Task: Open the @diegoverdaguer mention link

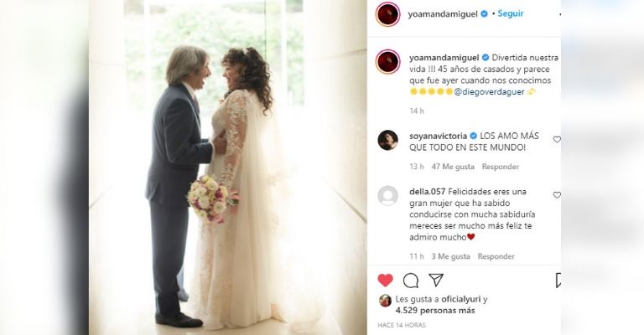Action: pyautogui.click(x=489, y=92)
